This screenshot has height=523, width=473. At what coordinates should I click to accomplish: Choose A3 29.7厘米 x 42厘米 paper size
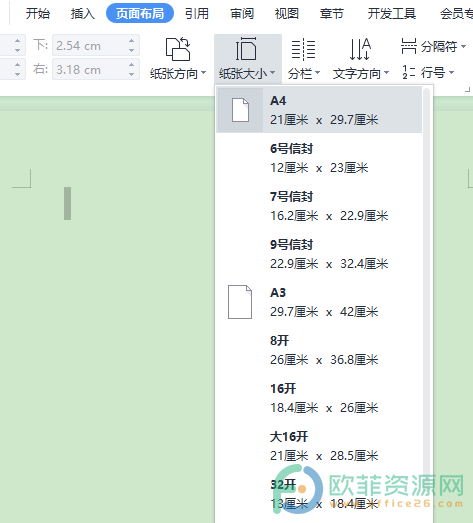[319, 302]
